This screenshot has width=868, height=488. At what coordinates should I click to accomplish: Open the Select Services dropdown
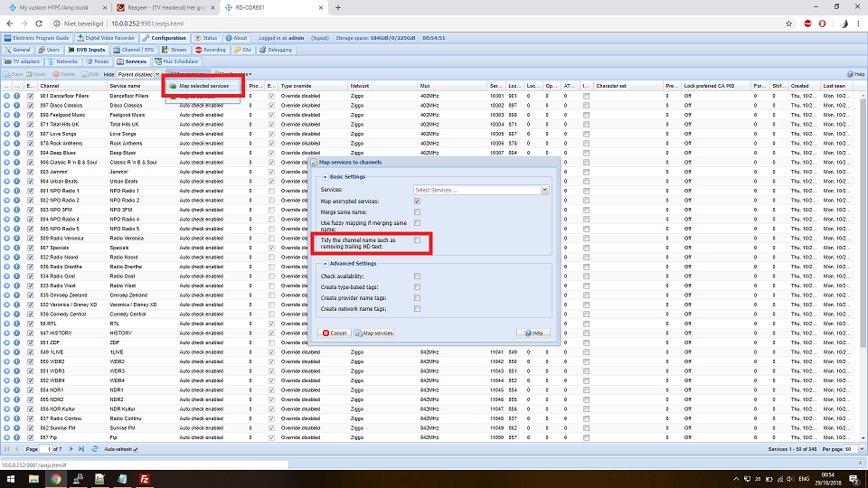pos(544,190)
